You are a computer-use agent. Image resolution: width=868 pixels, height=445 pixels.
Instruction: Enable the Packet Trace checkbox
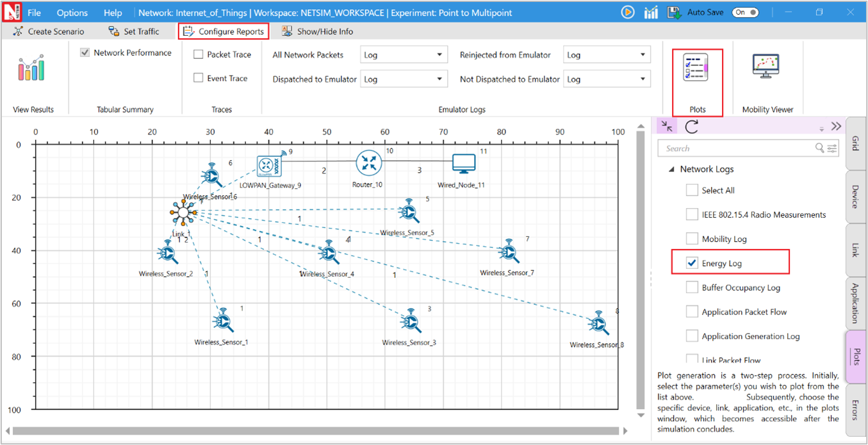199,55
